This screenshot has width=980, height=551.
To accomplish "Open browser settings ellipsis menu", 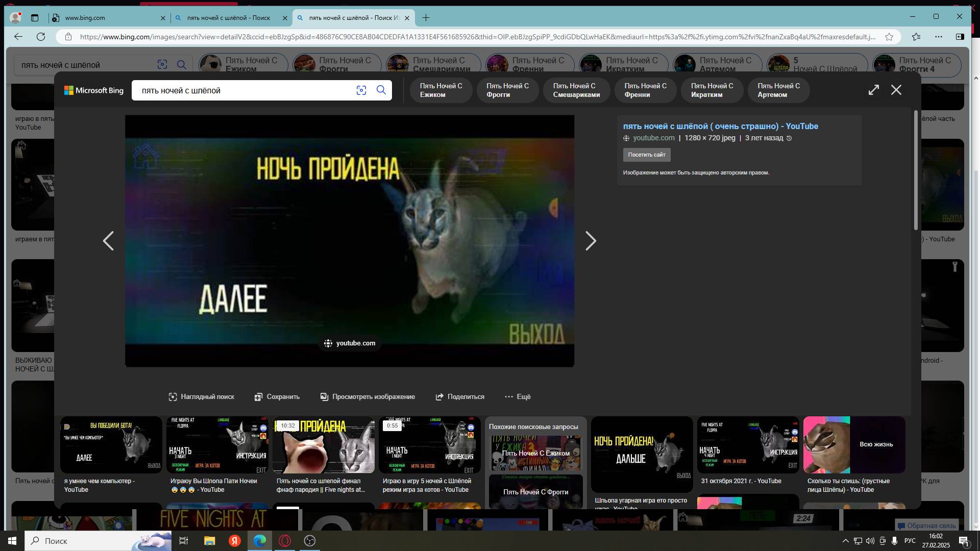I will point(939,37).
